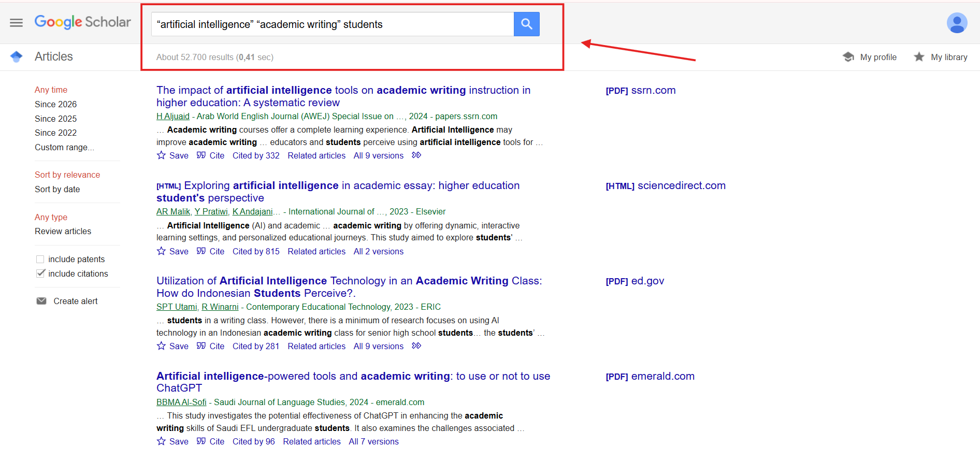This screenshot has width=980, height=460.
Task: Open the My profile link
Action: [x=878, y=57]
